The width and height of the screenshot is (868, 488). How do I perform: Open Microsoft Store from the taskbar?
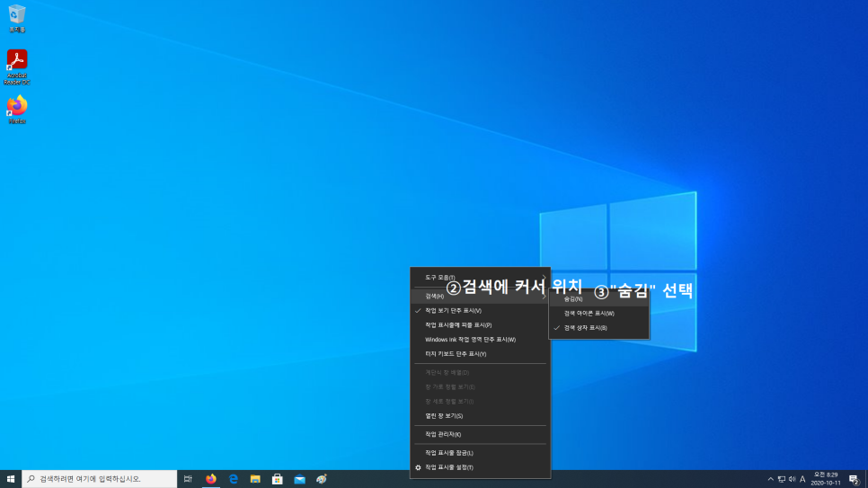278,479
